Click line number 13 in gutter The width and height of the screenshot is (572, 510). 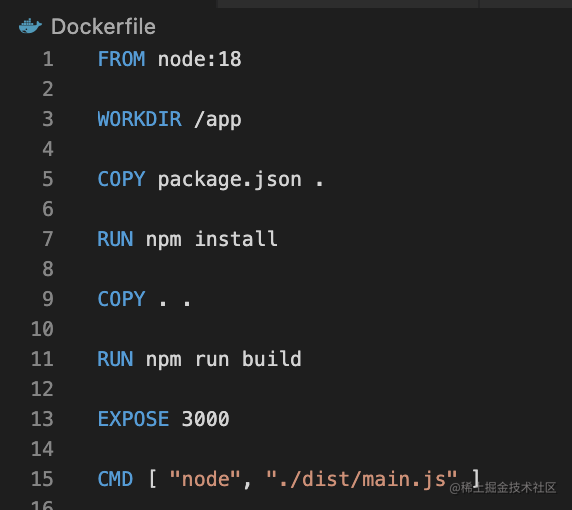(x=42, y=419)
